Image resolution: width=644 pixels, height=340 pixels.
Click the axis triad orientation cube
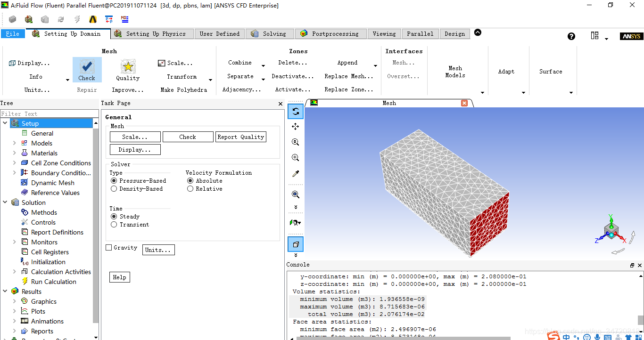pyautogui.click(x=611, y=231)
